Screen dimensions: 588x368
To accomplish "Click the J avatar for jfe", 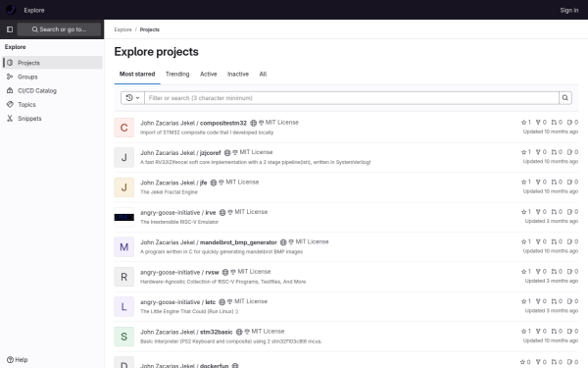I will [x=124, y=187].
